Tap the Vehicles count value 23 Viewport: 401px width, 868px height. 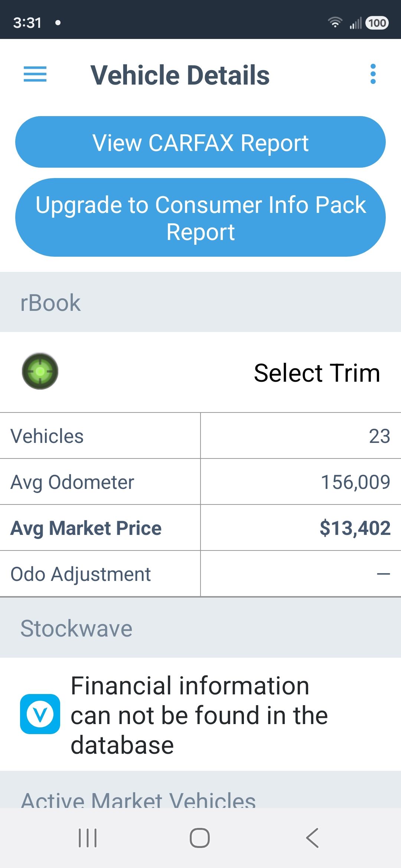379,436
